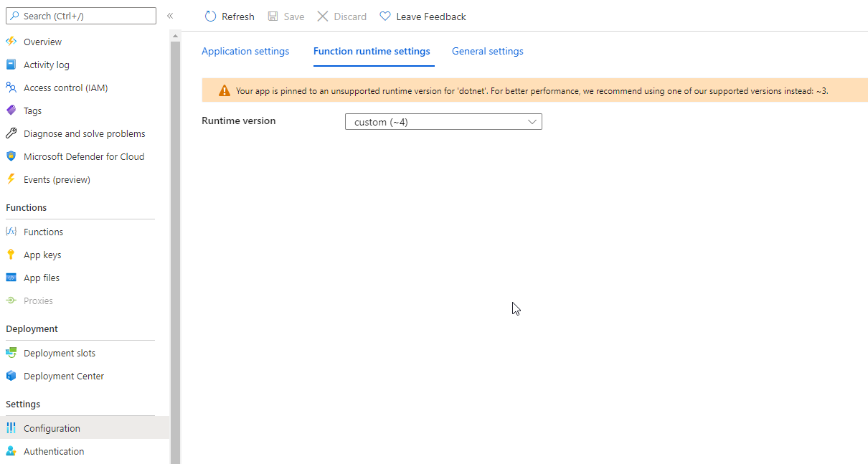Click the Overview lightning icon in sidebar
Viewport: 868px width, 464px height.
11,42
